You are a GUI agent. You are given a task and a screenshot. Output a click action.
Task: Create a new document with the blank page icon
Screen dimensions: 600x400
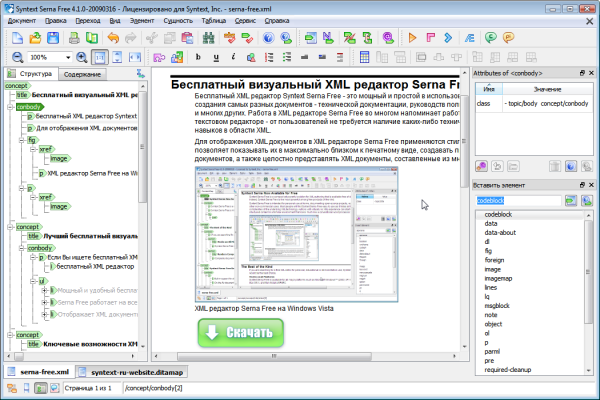[x=17, y=38]
